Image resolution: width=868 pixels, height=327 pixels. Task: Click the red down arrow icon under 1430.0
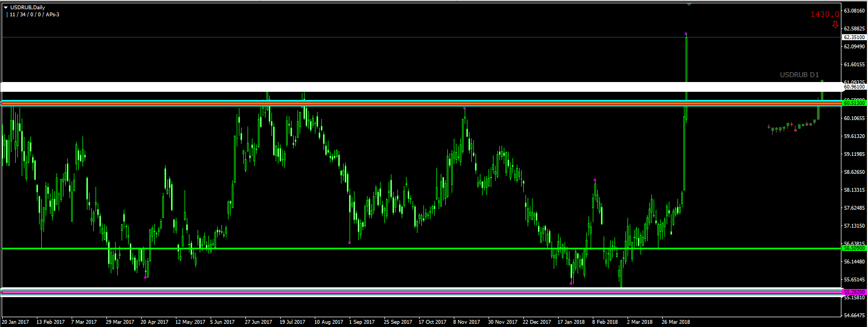click(835, 25)
